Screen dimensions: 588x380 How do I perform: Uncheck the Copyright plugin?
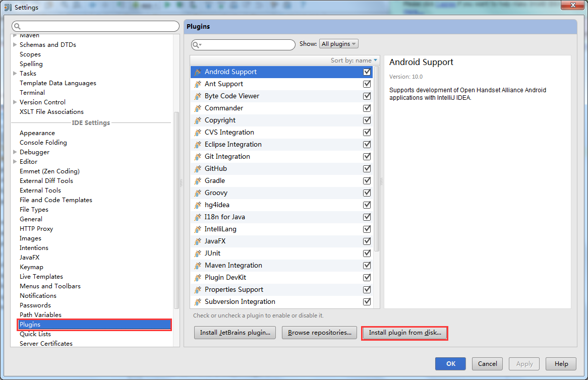point(367,120)
